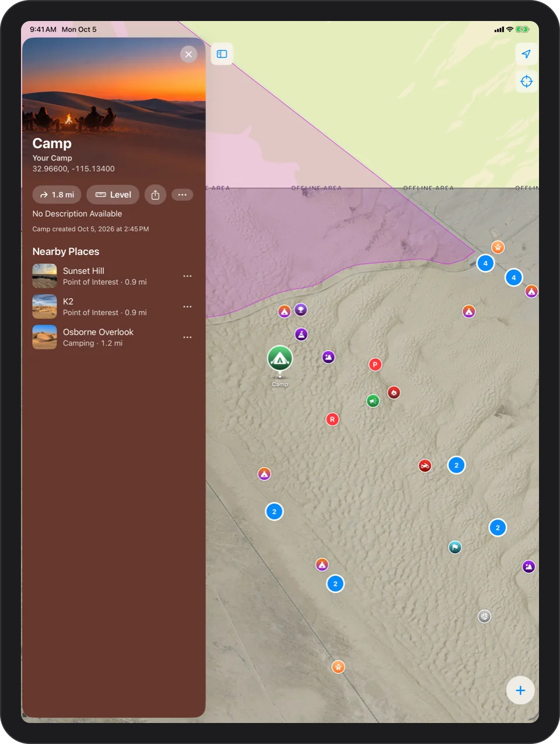Select the teal flag marker

point(455,547)
